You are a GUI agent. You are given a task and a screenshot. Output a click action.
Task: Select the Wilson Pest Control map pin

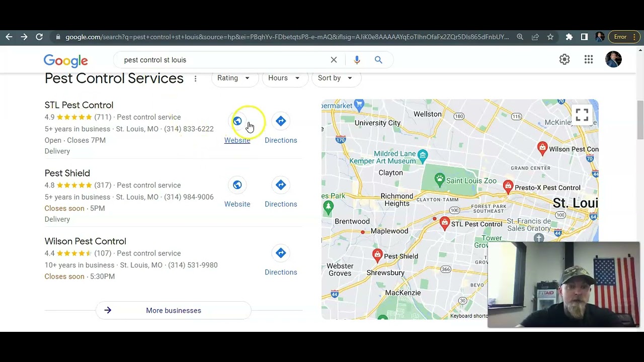pyautogui.click(x=542, y=147)
